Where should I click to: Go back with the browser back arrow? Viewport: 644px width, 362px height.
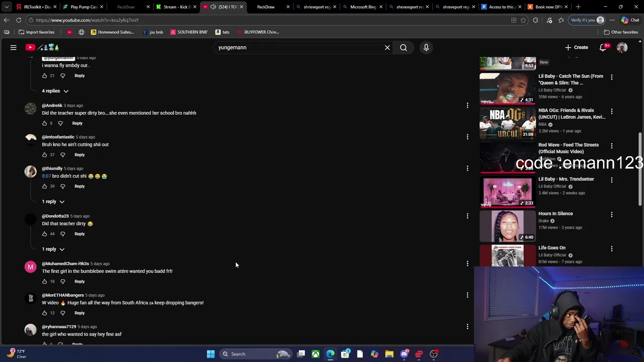pyautogui.click(x=7, y=20)
